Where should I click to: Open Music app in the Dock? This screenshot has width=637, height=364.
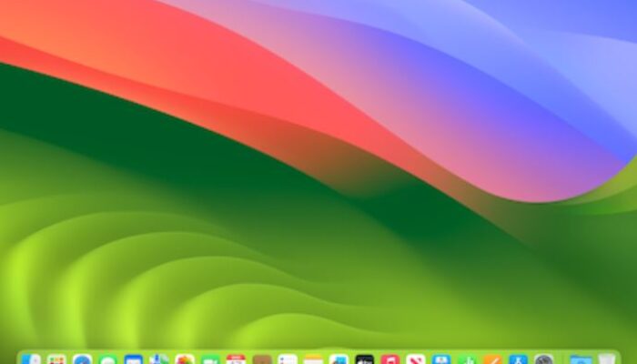[x=390, y=359]
